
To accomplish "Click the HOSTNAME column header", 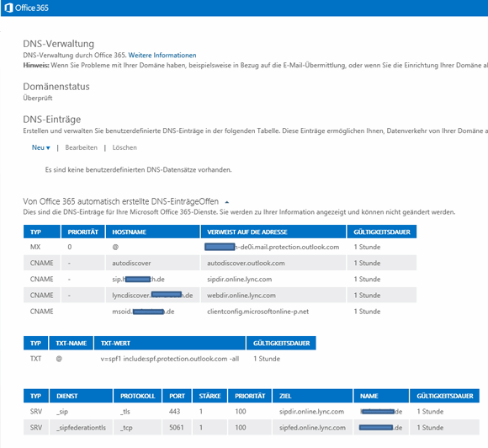I will 153,232.
